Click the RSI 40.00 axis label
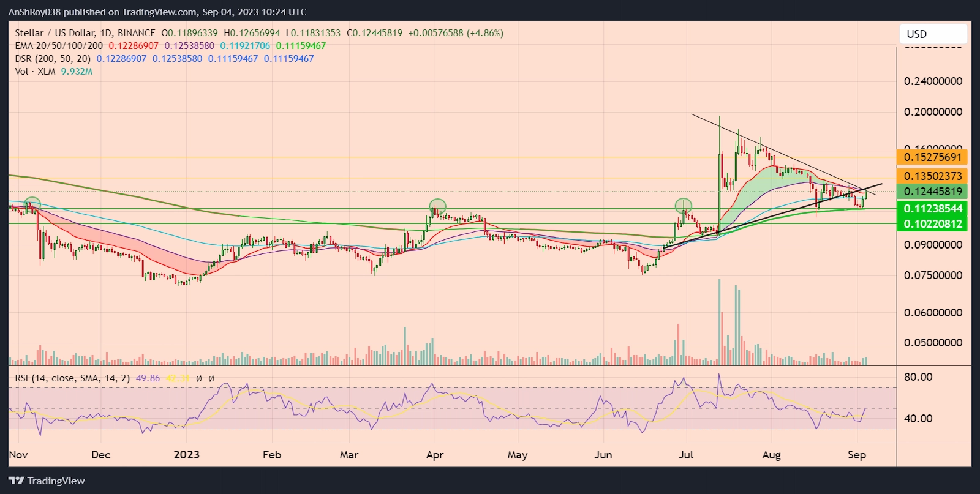Image resolution: width=980 pixels, height=494 pixels. pos(918,419)
